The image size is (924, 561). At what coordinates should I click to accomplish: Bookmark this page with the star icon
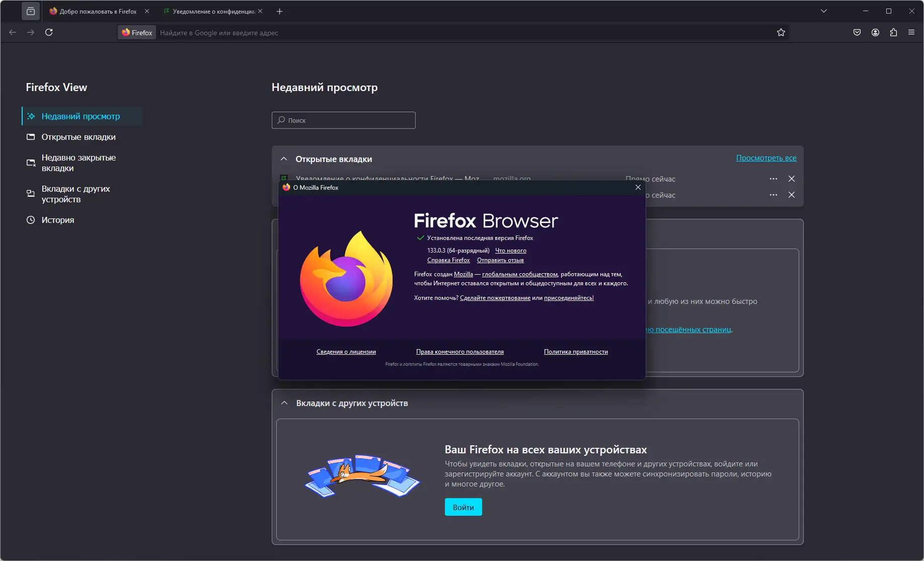point(781,32)
